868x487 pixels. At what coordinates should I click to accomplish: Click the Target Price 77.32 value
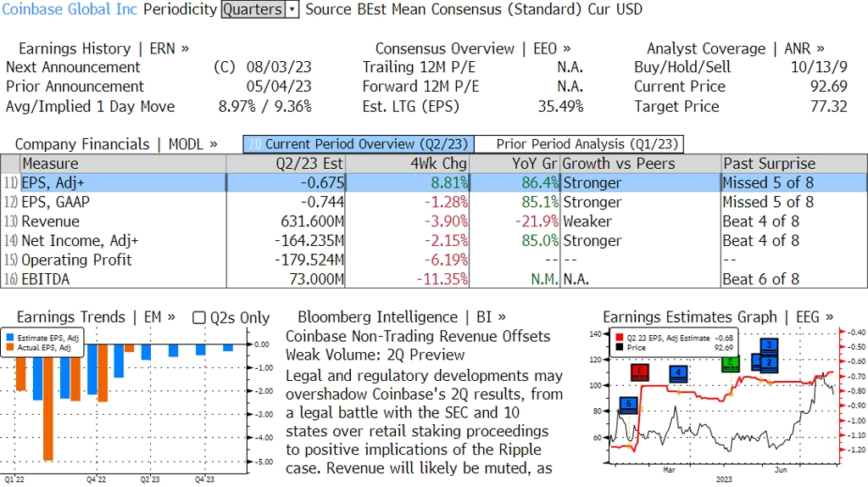829,106
